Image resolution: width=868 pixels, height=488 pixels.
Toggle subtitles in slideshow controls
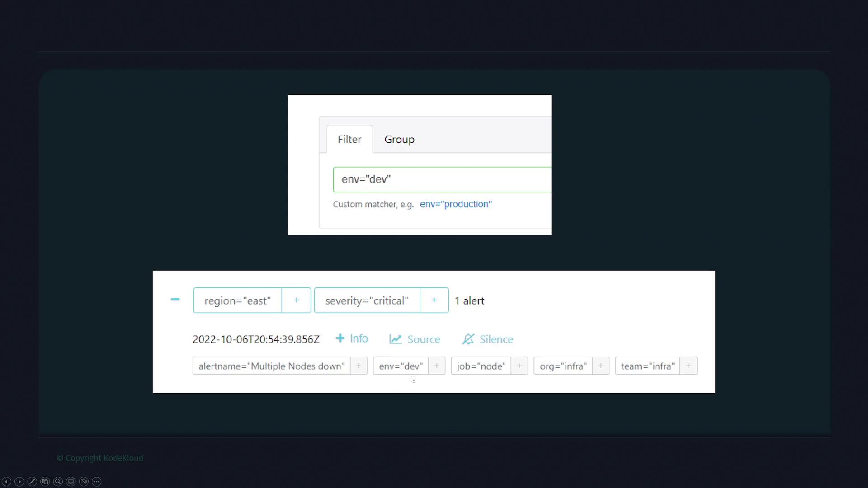click(71, 482)
